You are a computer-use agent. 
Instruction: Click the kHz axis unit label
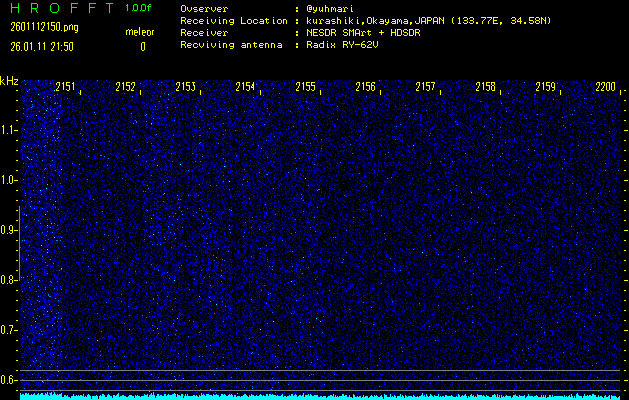click(x=9, y=81)
